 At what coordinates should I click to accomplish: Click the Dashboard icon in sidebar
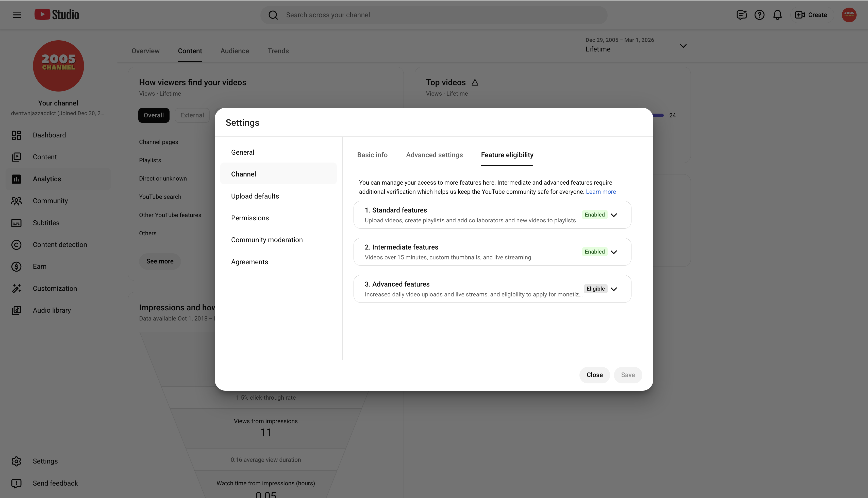[16, 135]
